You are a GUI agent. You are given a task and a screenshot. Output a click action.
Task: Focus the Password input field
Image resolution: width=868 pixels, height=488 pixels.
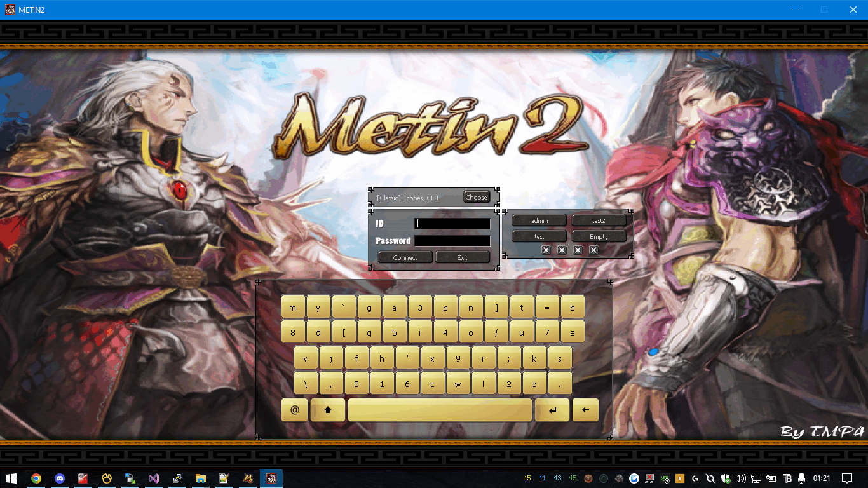452,241
